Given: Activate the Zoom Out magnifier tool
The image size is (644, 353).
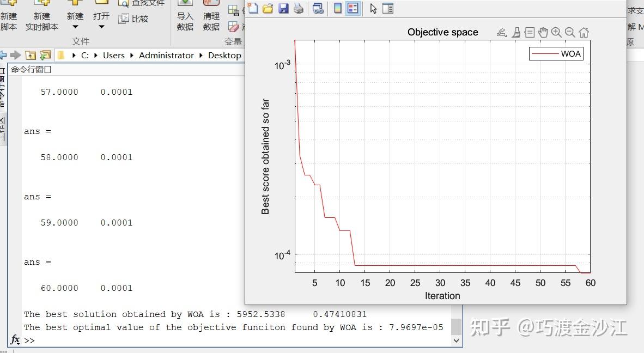Looking at the screenshot, I should point(570,33).
